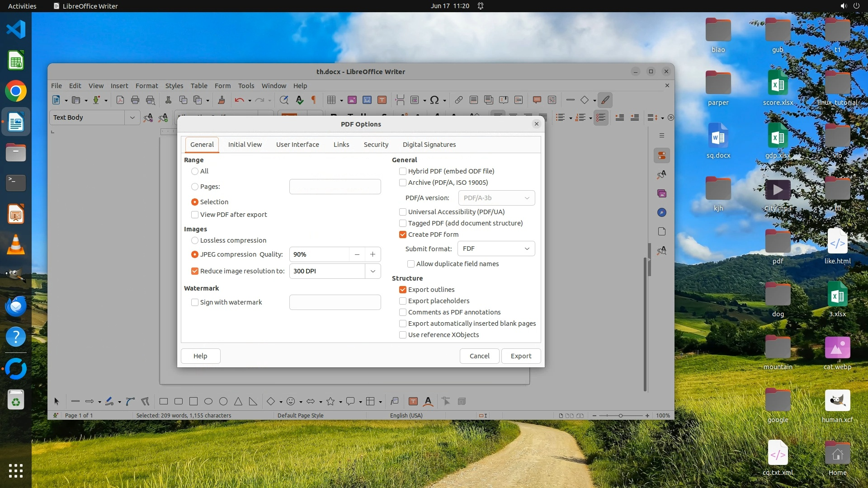The height and width of the screenshot is (488, 868).
Task: Click the Undo arrow icon
Action: pos(239,100)
